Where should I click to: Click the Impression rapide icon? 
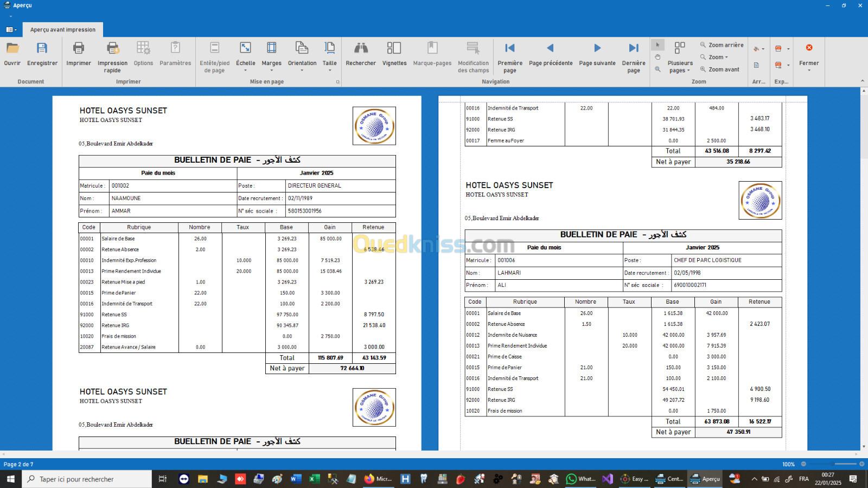112,49
